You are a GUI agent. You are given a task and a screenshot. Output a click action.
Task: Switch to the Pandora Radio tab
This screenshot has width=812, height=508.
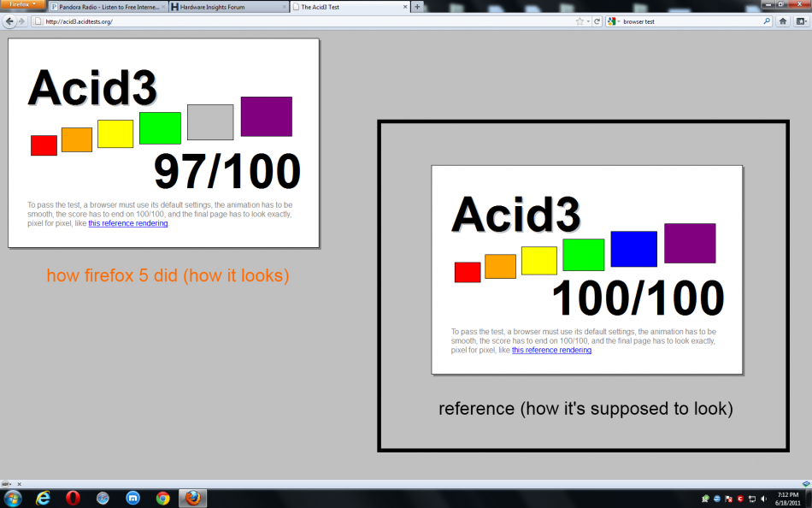point(104,7)
